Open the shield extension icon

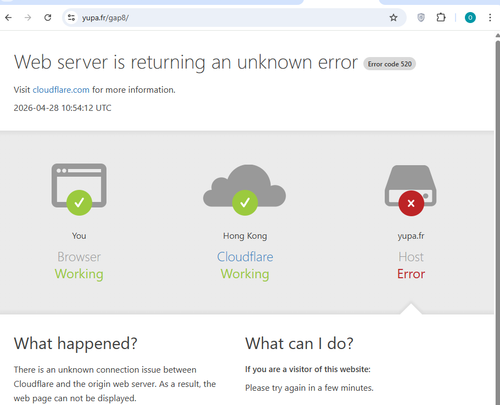pos(421,18)
